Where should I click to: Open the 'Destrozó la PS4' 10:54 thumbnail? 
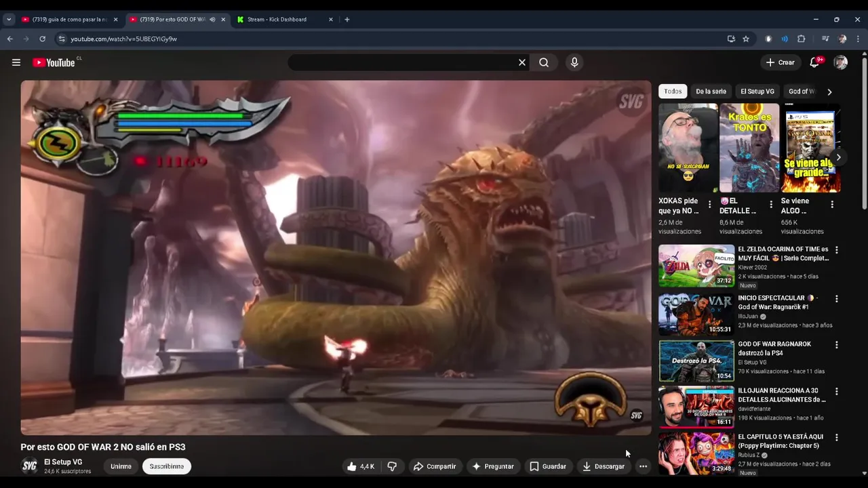(696, 361)
